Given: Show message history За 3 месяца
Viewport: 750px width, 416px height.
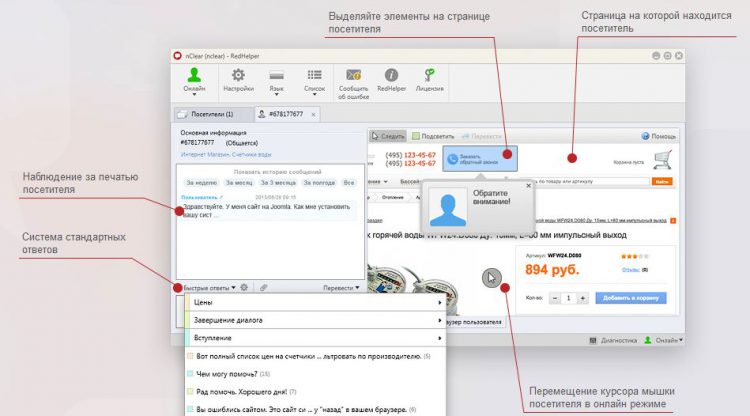Looking at the screenshot, I should pos(278,183).
